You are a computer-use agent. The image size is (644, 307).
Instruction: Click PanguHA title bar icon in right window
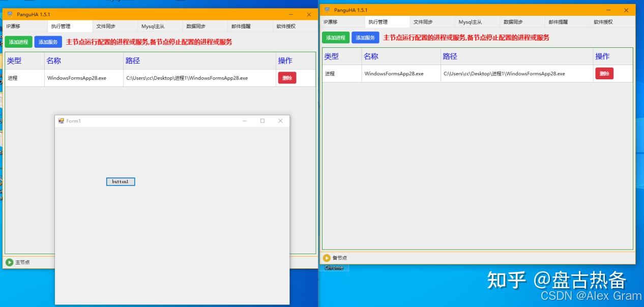click(327, 10)
